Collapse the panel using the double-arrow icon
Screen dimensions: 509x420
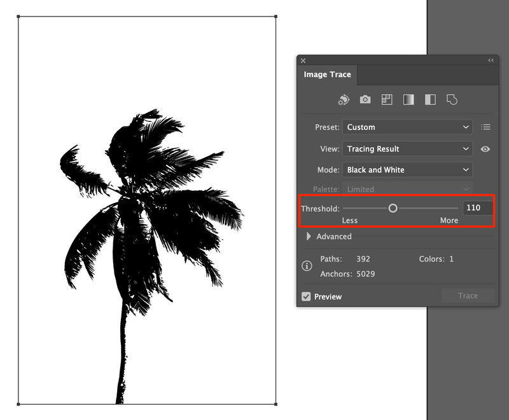pos(491,60)
